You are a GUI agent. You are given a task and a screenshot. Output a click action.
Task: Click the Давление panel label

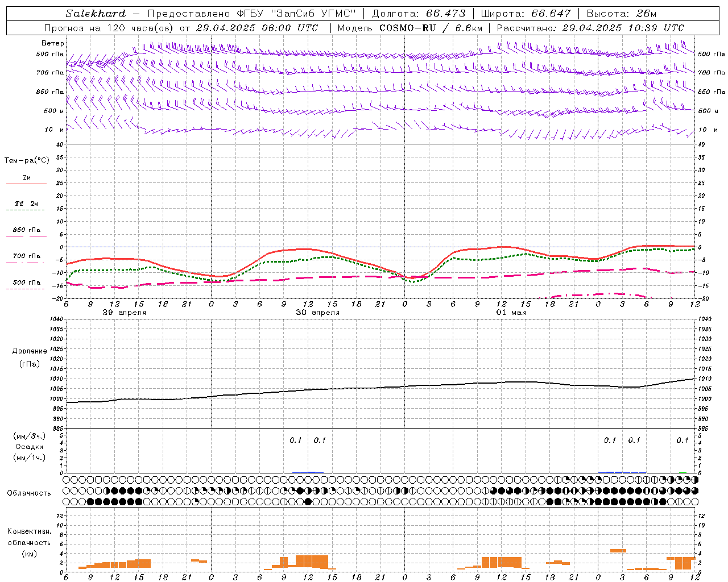(30, 351)
